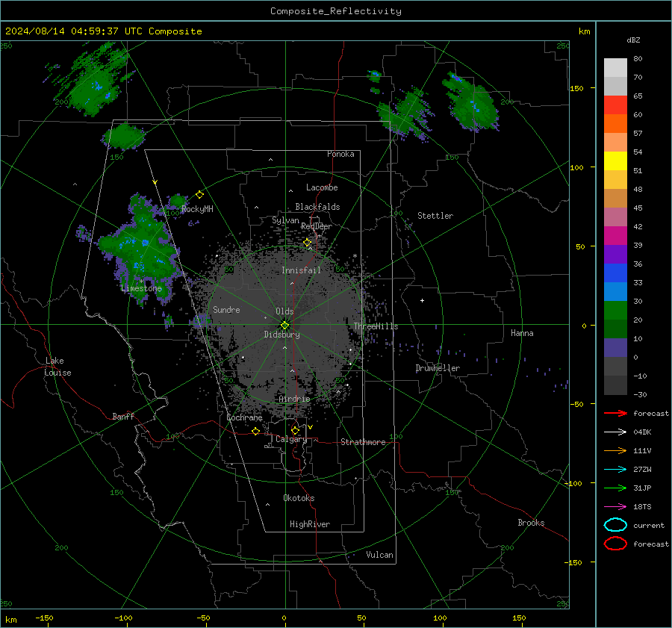Select the Stettler label
Image resolution: width=672 pixels, height=628 pixels.
[435, 216]
